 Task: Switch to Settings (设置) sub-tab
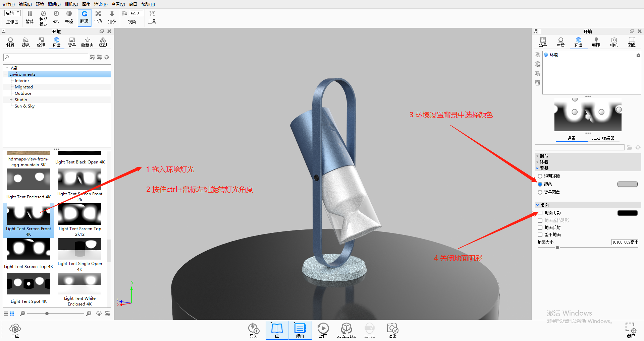pos(572,138)
